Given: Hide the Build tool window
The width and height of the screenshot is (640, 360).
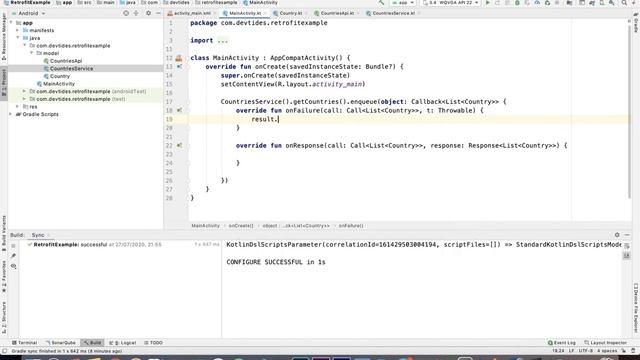Looking at the screenshot, I should click(627, 235).
